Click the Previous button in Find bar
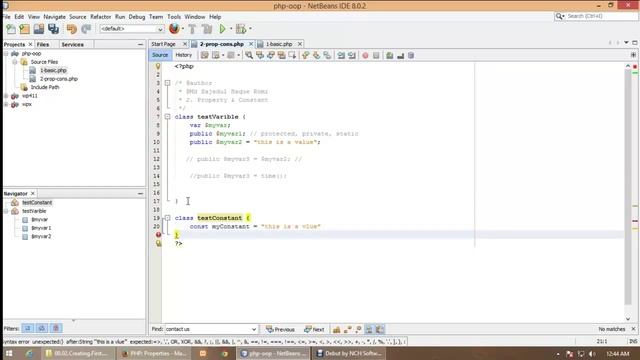This screenshot has width=640, height=360. [x=280, y=329]
